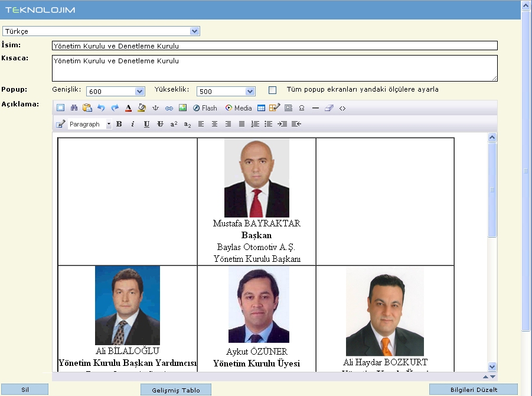Open the Paragraph format dropdown
This screenshot has width=532, height=396.
[90, 124]
